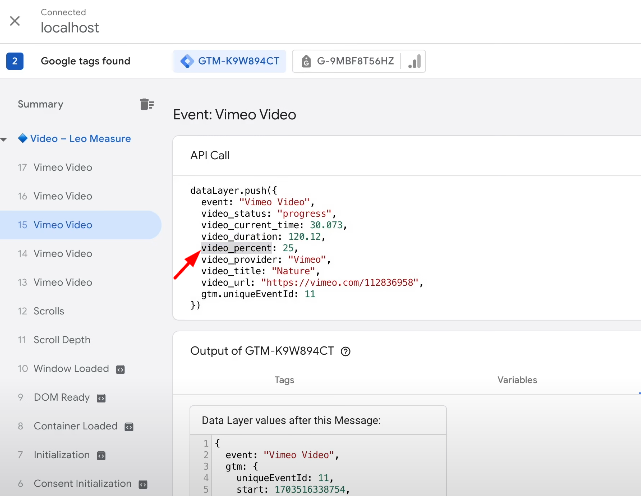Click the bar chart icon beside G-9MBF8T56HZ

point(414,61)
